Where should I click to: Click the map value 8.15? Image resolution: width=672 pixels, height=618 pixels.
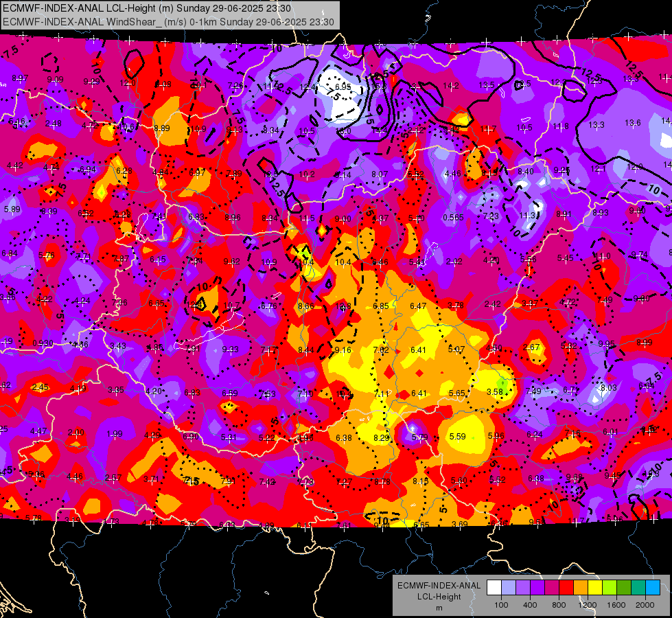coord(420,481)
